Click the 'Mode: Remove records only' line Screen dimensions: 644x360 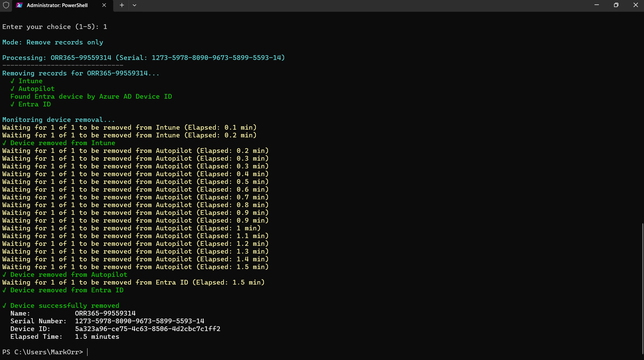[x=53, y=42]
